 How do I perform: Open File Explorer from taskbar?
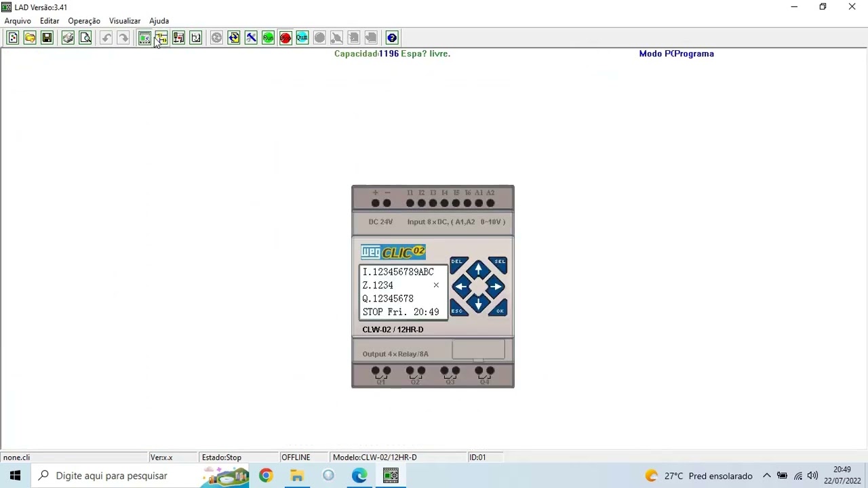coord(297,476)
